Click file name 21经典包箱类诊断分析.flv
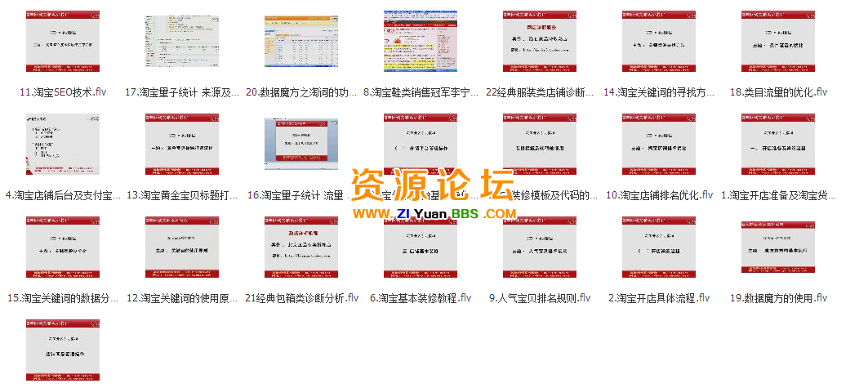This screenshot has width=868, height=388. pos(301,298)
